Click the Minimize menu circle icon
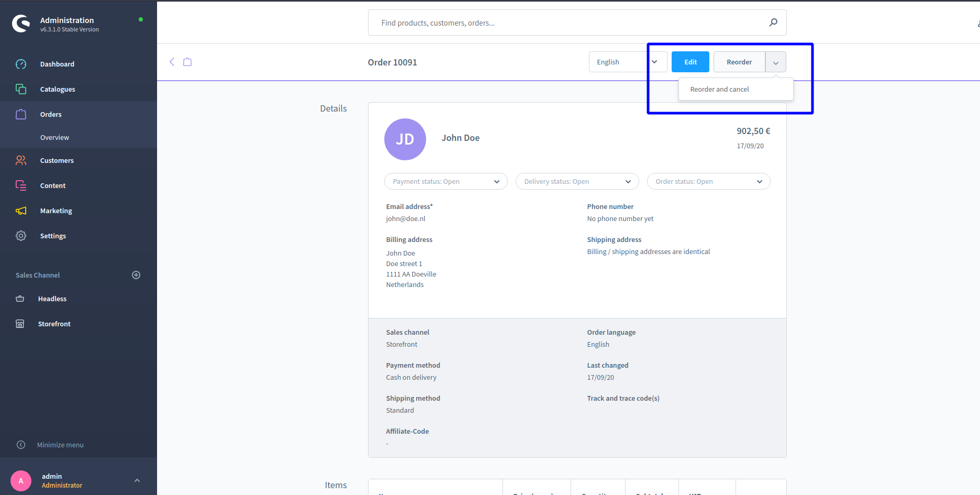The height and width of the screenshot is (495, 980). [21, 445]
